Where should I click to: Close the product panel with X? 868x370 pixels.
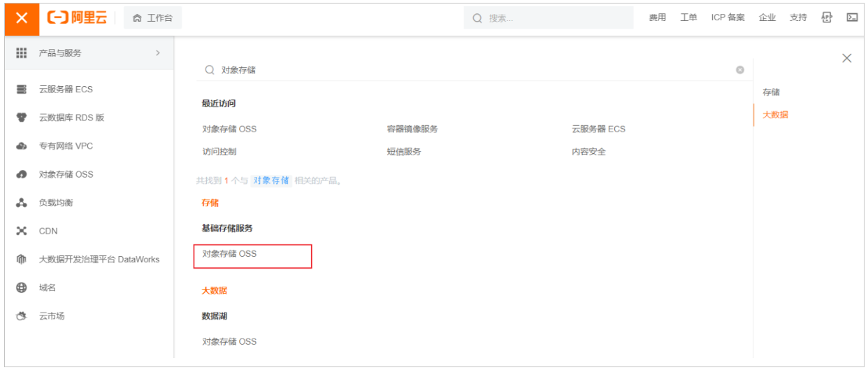tap(846, 59)
